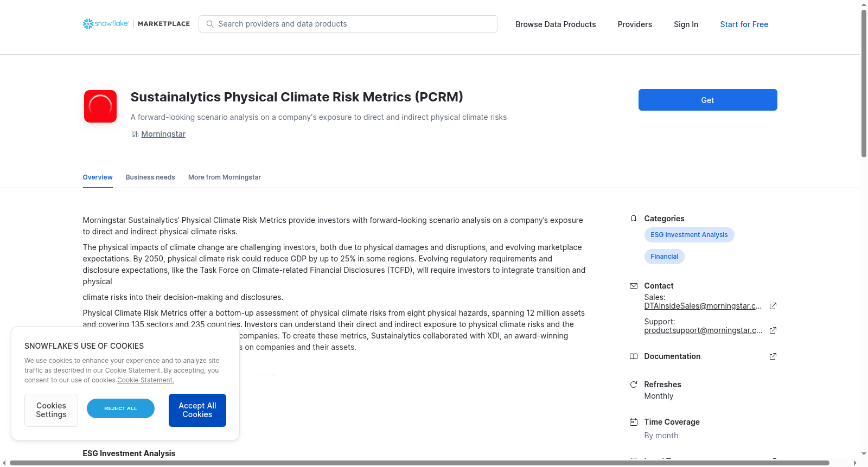The image size is (868, 467).
Task: Click the Categories bookmark icon
Action: tap(634, 219)
